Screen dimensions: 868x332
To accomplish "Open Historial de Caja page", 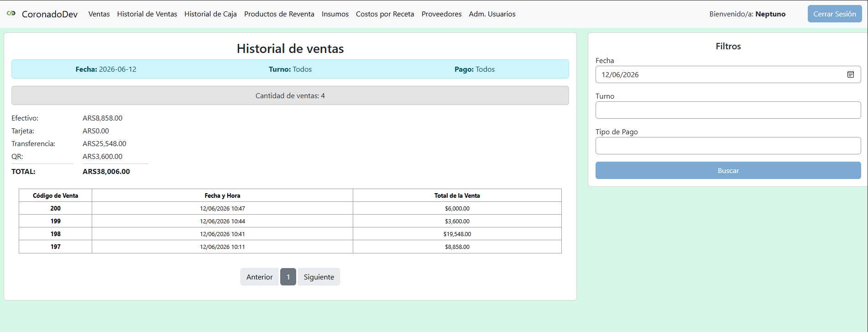I will tap(210, 14).
